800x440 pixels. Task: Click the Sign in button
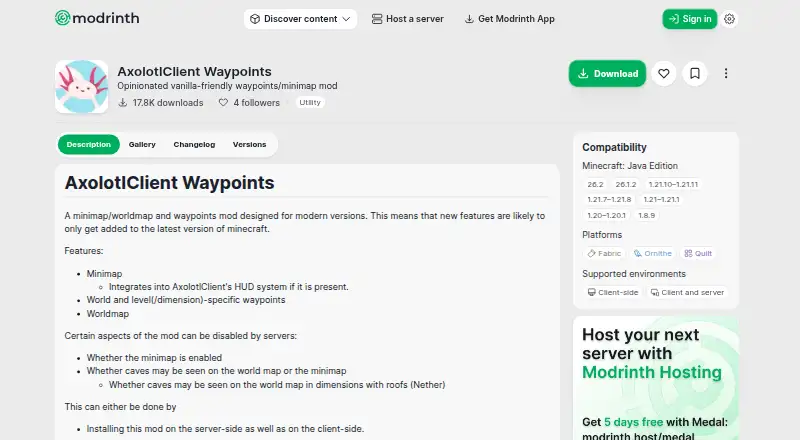tap(690, 19)
